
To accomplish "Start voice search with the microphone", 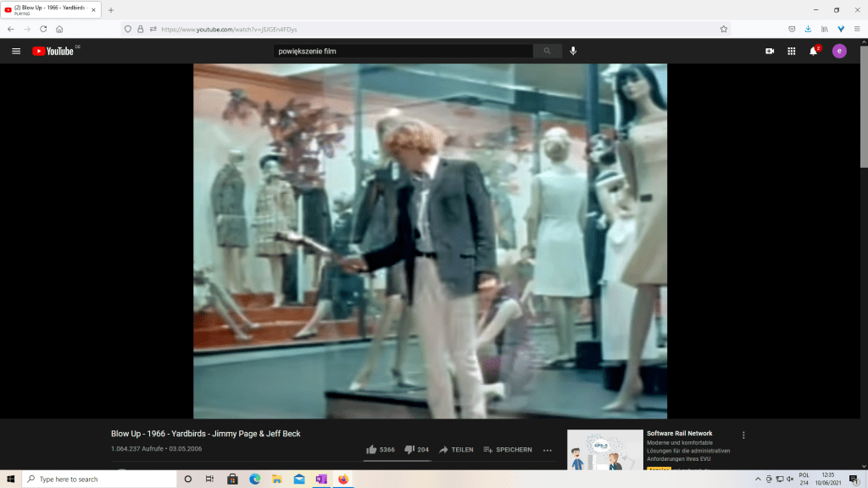I will pos(573,51).
